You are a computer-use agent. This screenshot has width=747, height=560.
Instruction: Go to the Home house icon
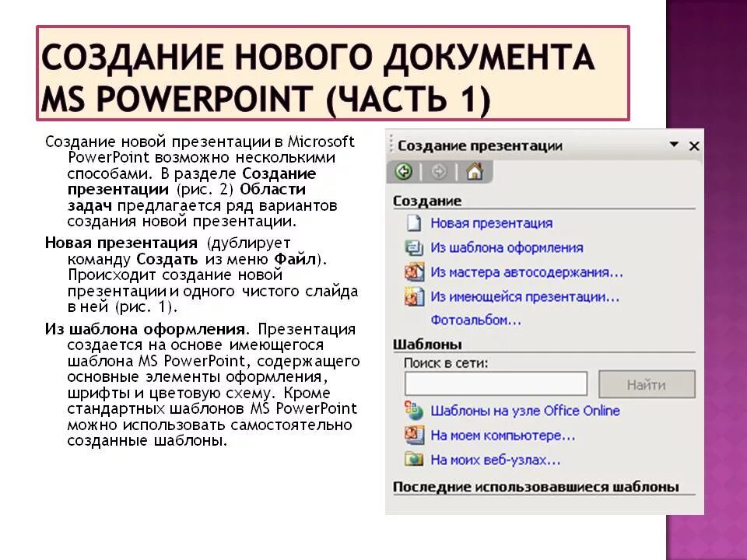[474, 171]
